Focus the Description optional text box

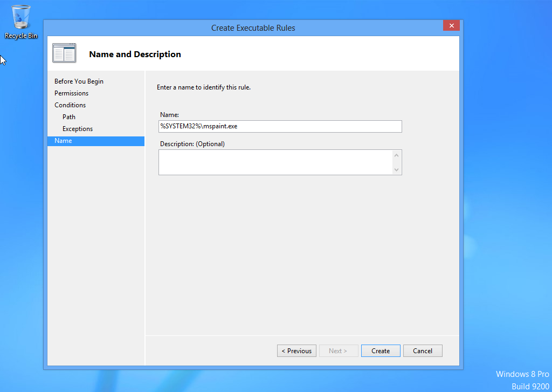[x=275, y=162]
